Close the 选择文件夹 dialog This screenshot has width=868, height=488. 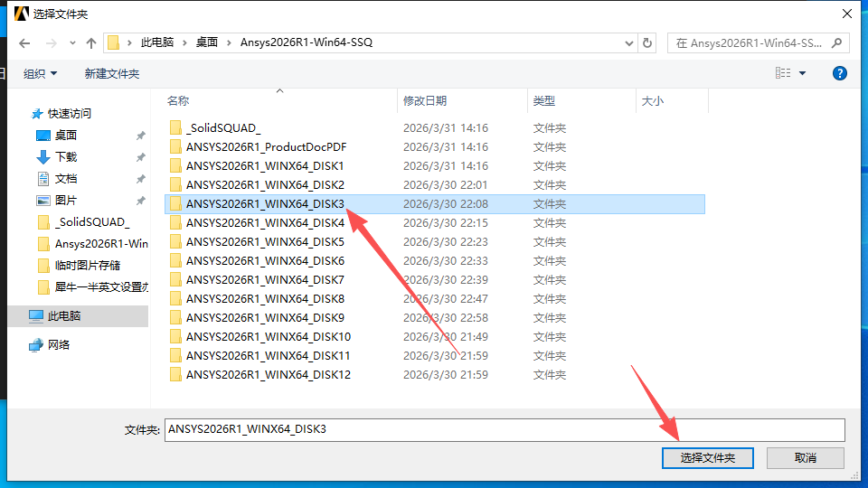(847, 14)
